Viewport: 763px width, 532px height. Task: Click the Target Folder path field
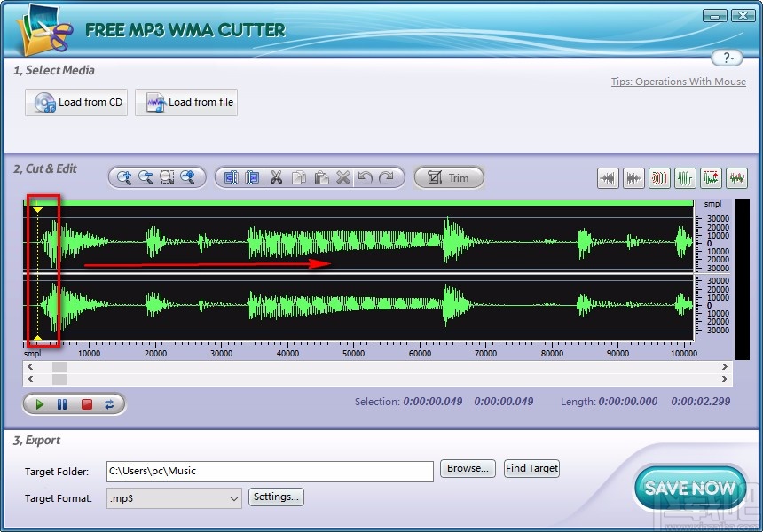[x=270, y=471]
